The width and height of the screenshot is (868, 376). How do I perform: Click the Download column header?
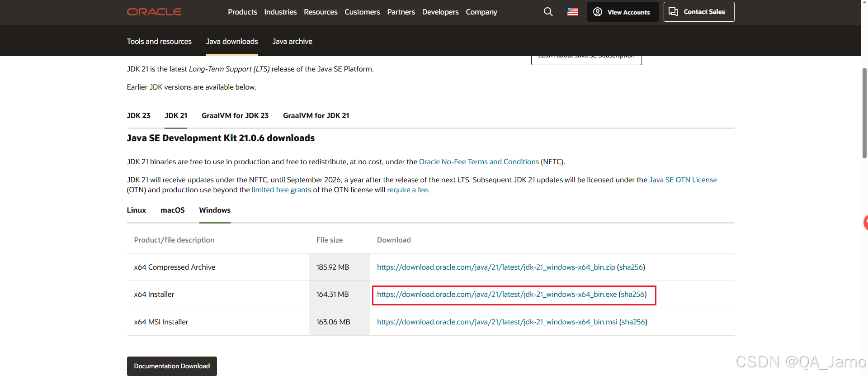point(394,240)
